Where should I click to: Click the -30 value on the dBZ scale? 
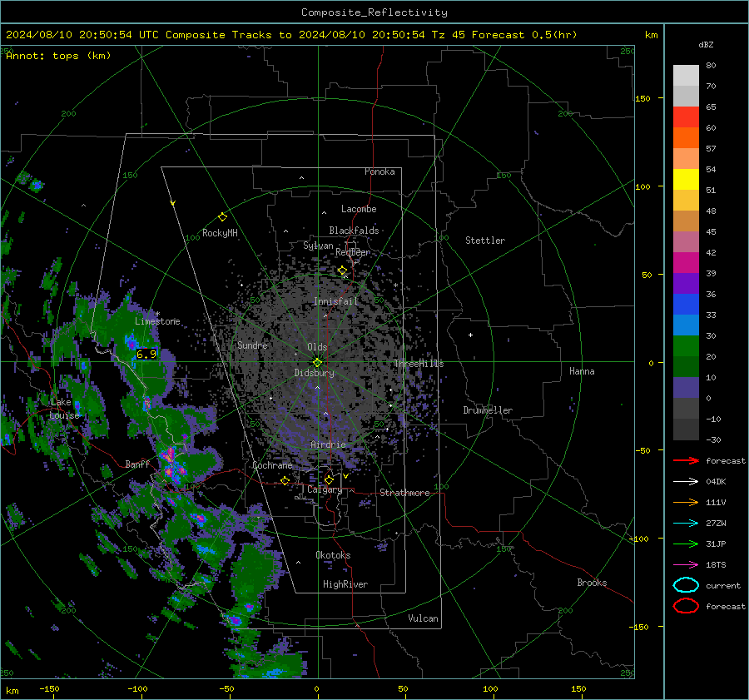tap(714, 439)
